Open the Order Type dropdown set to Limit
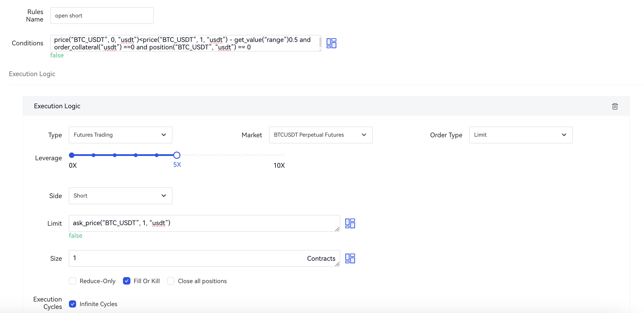Screen dimensions: 644x313 click(x=520, y=135)
